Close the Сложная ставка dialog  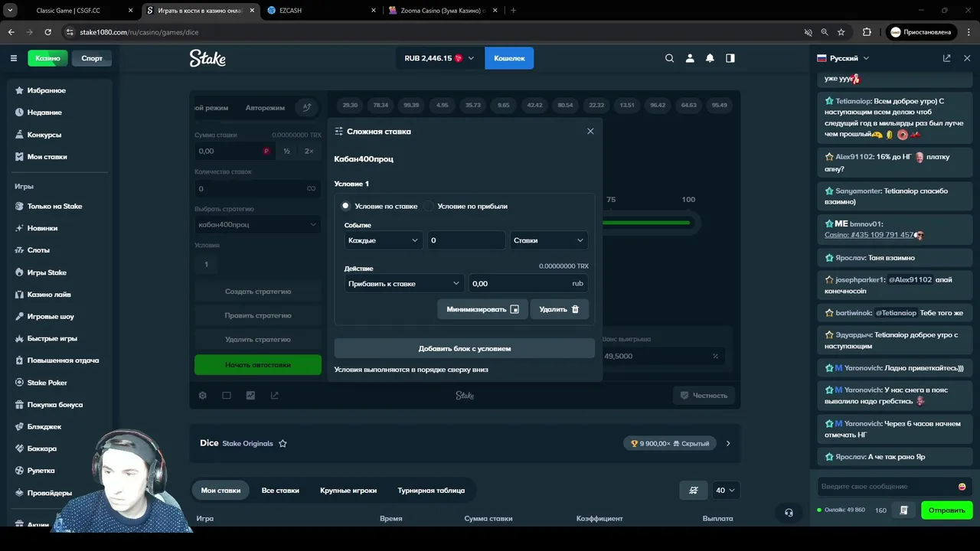590,131
